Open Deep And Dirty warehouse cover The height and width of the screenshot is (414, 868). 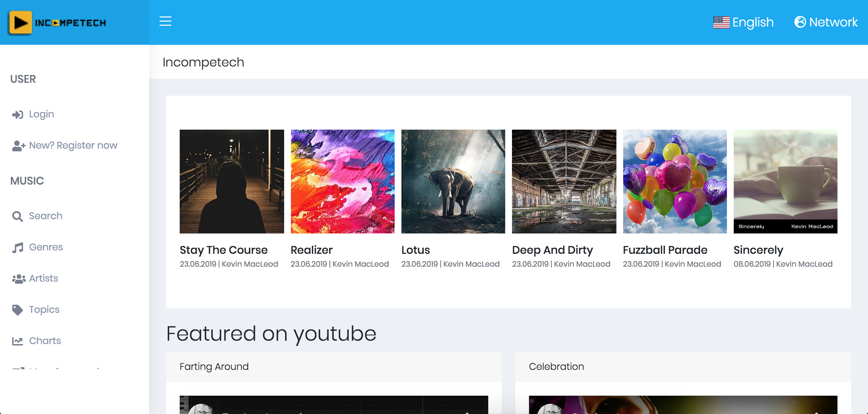pyautogui.click(x=564, y=182)
